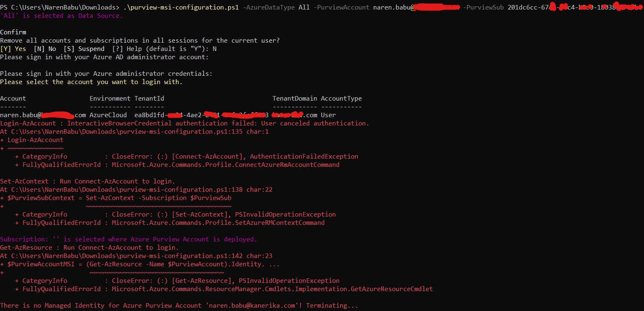Click the '[Y] Yes' option text
This screenshot has height=311, width=644.
(x=13, y=49)
